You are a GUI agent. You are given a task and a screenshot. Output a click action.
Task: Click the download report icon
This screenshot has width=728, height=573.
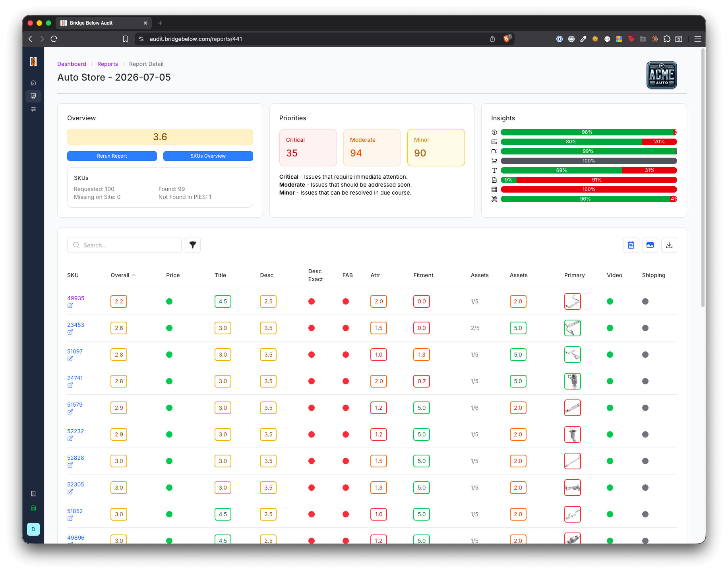(x=669, y=245)
